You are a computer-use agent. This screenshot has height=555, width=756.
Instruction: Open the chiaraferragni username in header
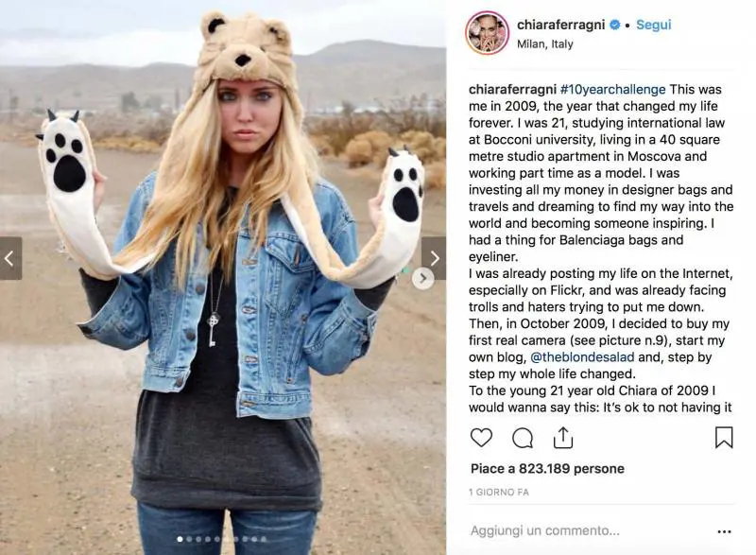[x=560, y=25]
